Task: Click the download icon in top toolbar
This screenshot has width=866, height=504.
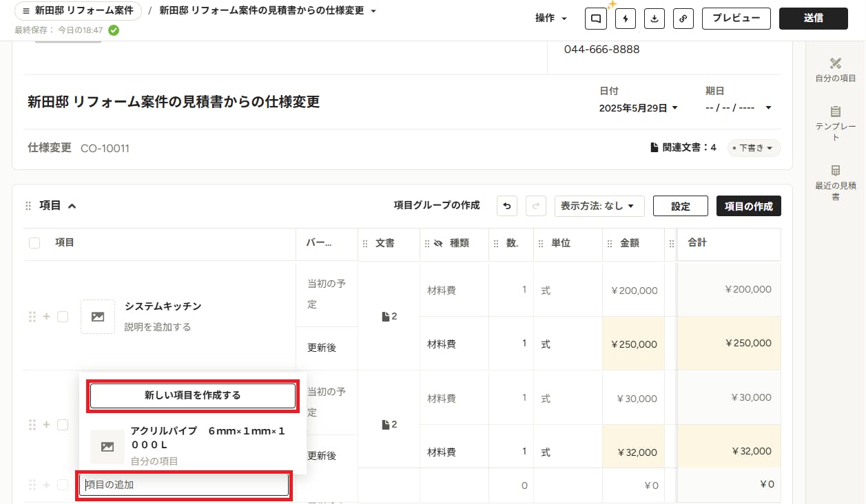Action: (x=654, y=19)
